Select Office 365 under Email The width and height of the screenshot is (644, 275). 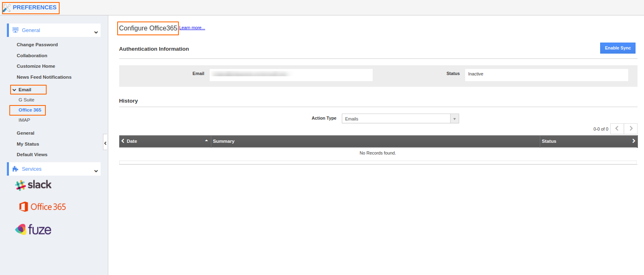point(30,110)
